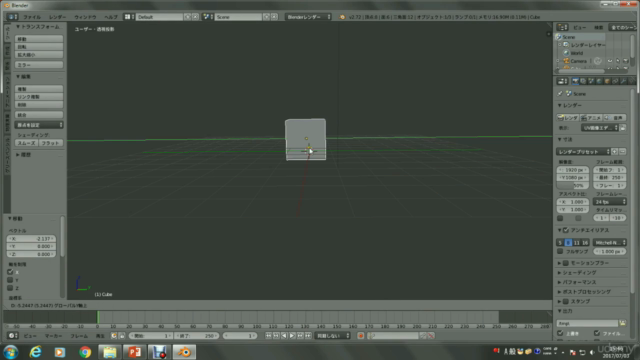
Task: Click the add render preset plus icon
Action: pyautogui.click(x=615, y=151)
